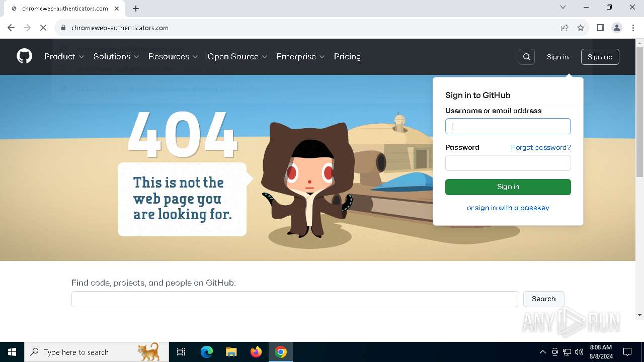The image size is (644, 362).
Task: Open the site search magnifier icon
Action: 527,57
